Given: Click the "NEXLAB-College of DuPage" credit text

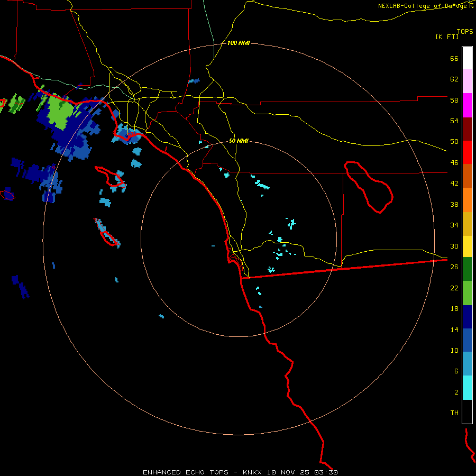Looking at the screenshot, I should (422, 6).
